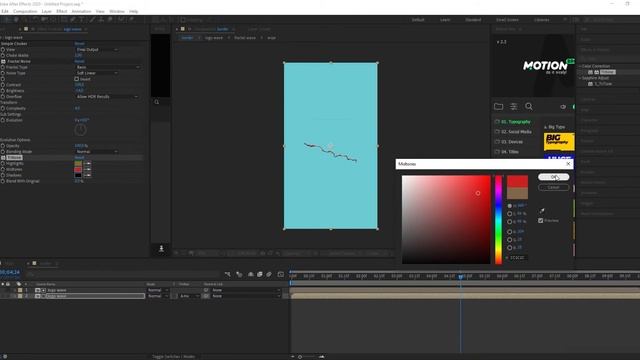Open the Blending Mode dropdown in effect controls
This screenshot has width=640, height=360.
pos(97,151)
